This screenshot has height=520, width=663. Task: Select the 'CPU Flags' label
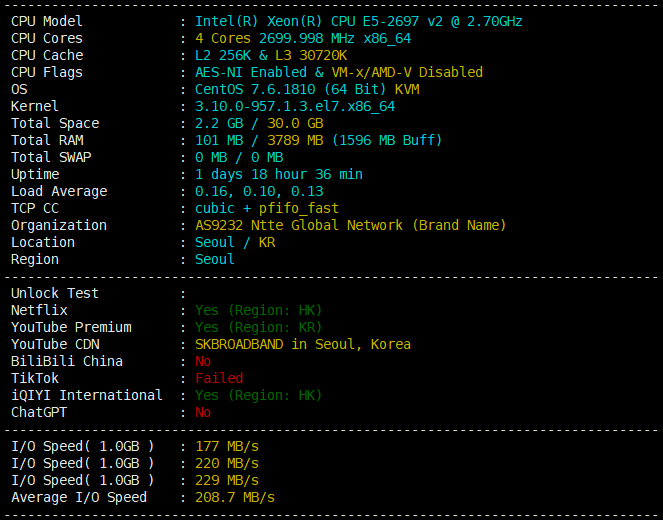(47, 73)
